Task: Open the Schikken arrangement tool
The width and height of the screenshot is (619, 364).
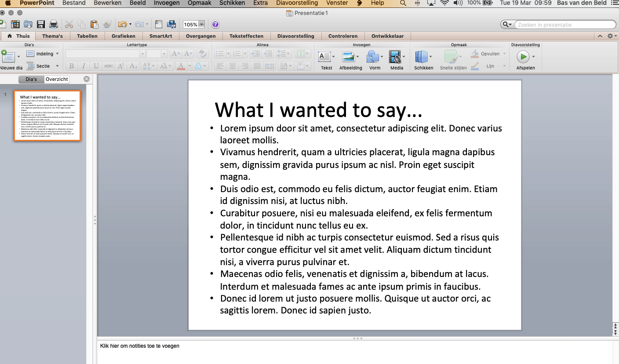Action: tap(423, 57)
